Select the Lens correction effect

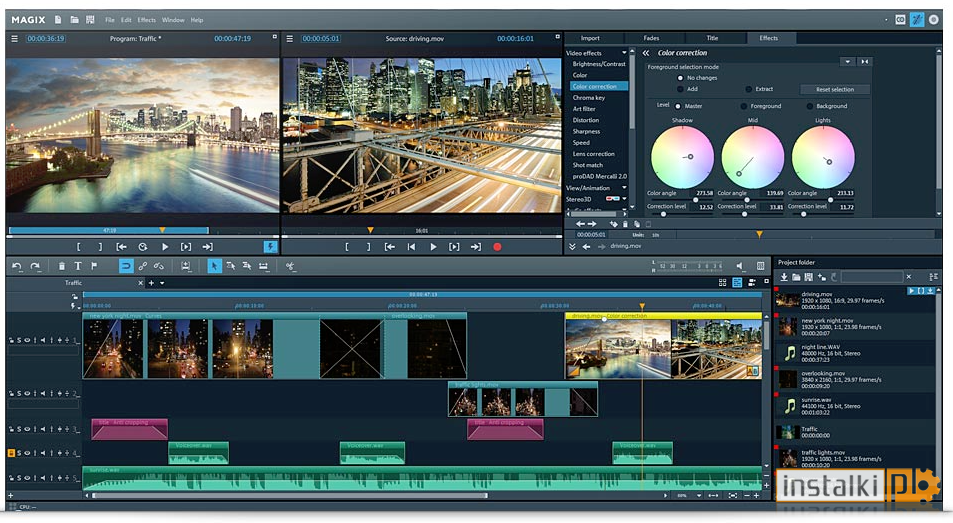click(x=593, y=154)
